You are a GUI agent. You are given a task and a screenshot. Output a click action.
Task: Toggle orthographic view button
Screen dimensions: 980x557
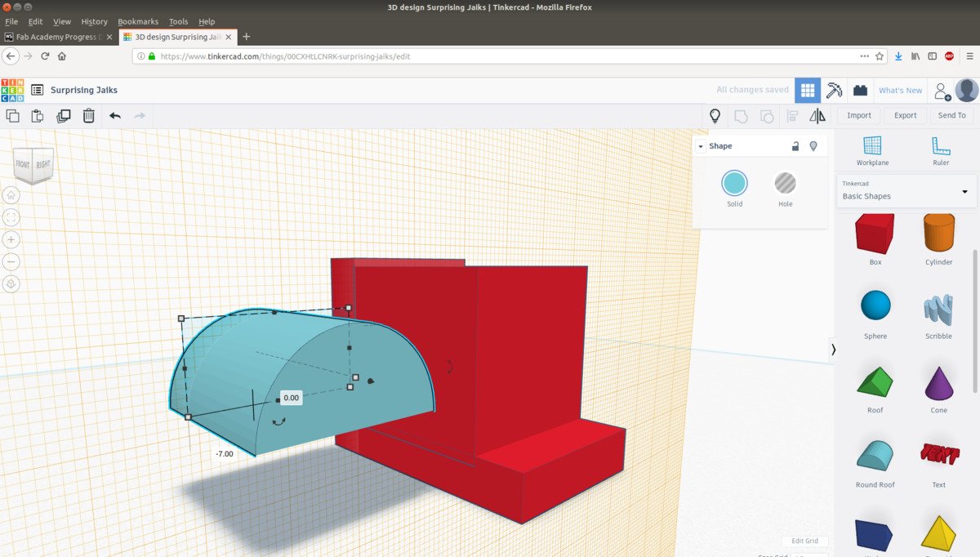11,284
